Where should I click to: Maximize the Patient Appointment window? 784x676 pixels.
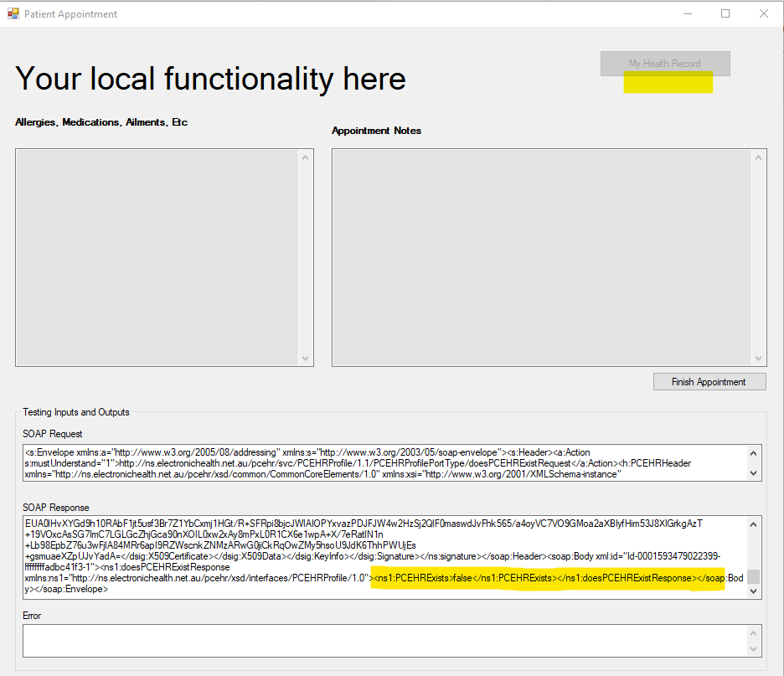click(725, 13)
